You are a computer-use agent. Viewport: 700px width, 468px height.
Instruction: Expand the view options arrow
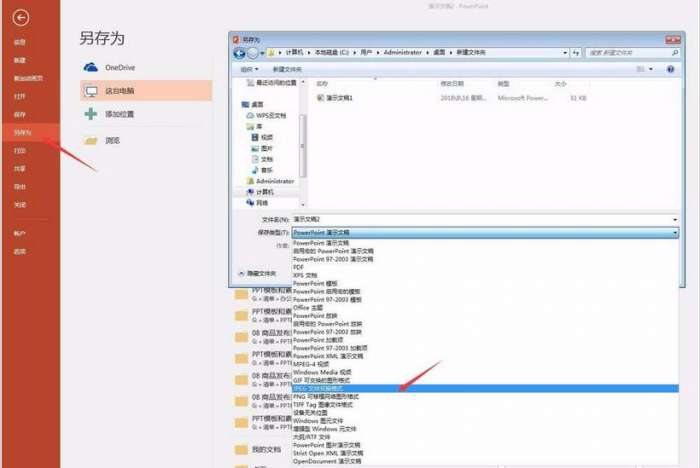tap(651, 69)
